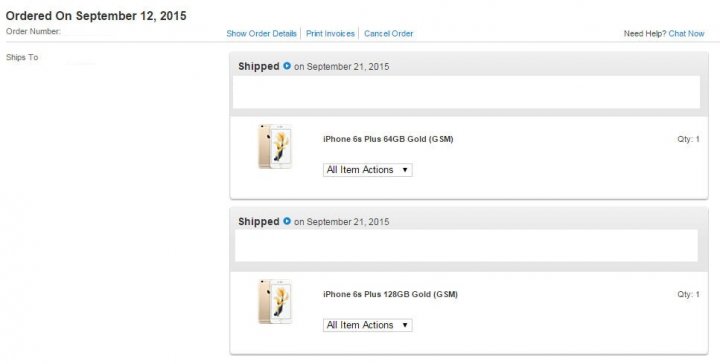
Task: Expand All Item Actions for the 64GB iPhone
Action: coord(367,170)
